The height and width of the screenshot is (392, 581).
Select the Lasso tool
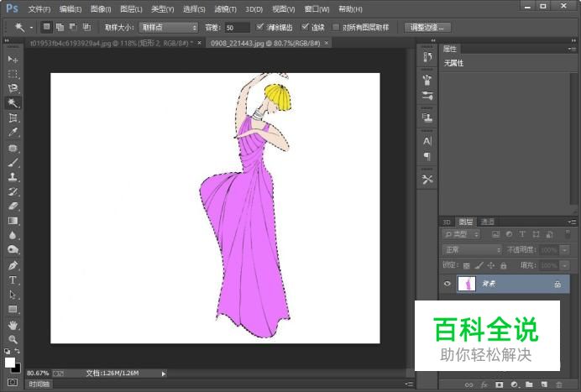13,88
